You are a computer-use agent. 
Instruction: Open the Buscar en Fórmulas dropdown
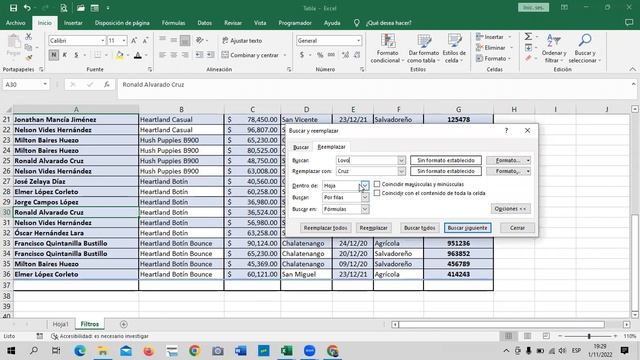[x=364, y=209]
